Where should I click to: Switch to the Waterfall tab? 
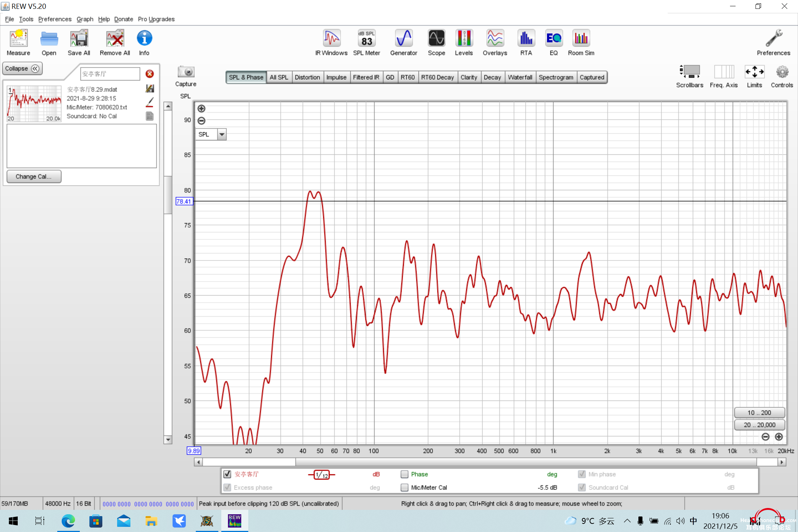[520, 77]
